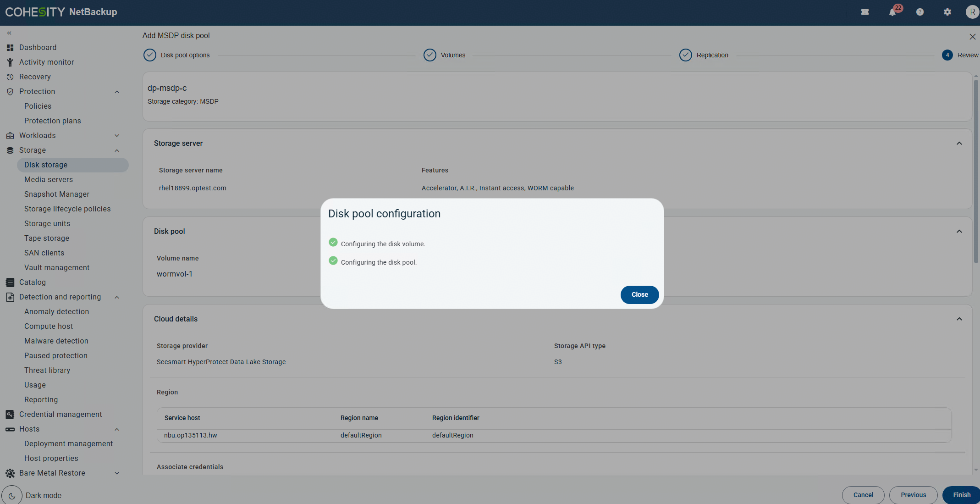Open Deployment management page
980x504 pixels.
(x=69, y=444)
